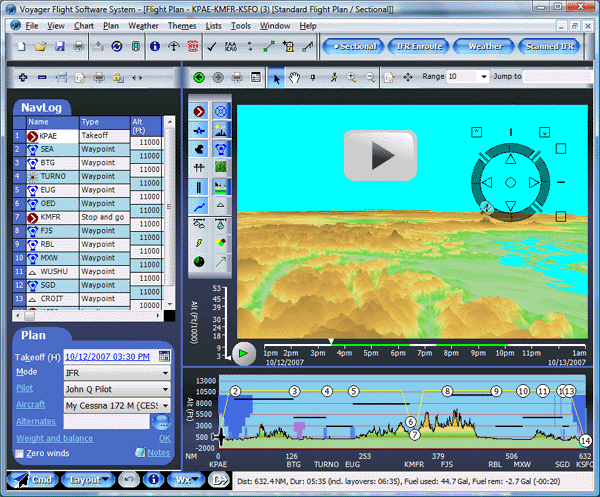Image resolution: width=600 pixels, height=497 pixels.
Task: Click the FAA ICAO flight plan icon
Action: point(231,47)
